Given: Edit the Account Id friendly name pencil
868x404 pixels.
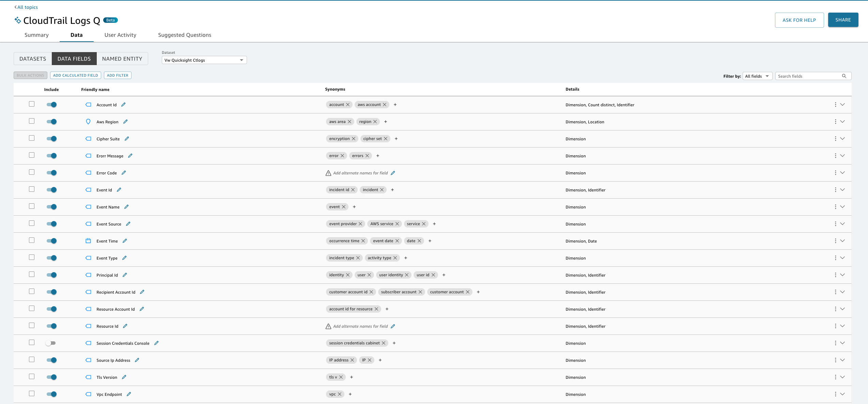Looking at the screenshot, I should click(x=123, y=105).
